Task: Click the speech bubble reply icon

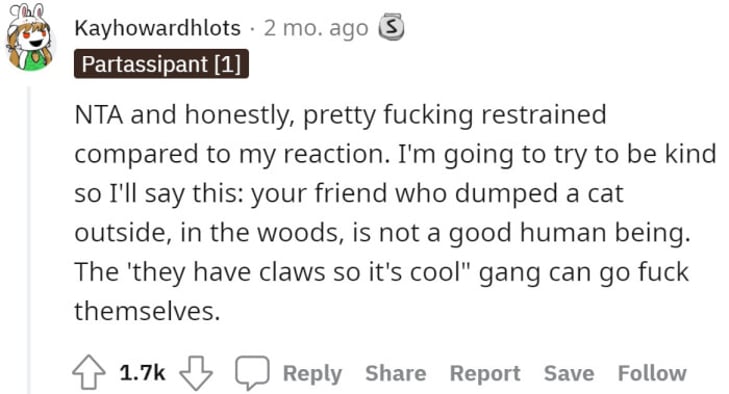Action: tap(252, 373)
